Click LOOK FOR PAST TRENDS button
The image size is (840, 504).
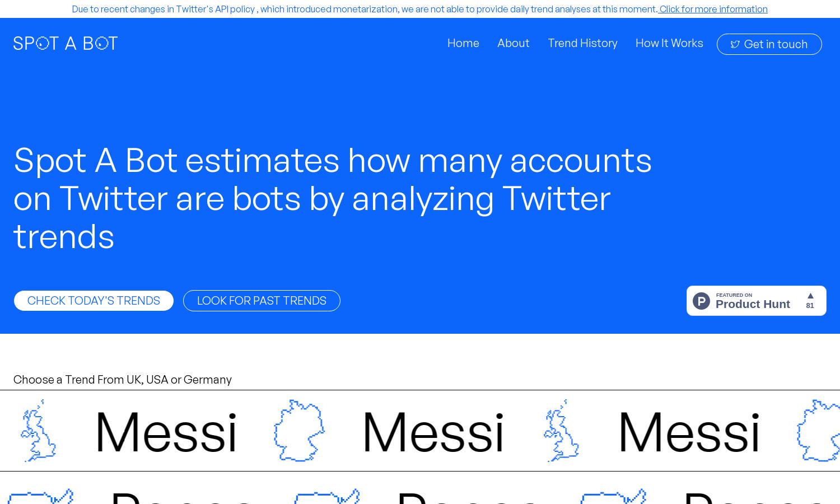[x=262, y=301]
